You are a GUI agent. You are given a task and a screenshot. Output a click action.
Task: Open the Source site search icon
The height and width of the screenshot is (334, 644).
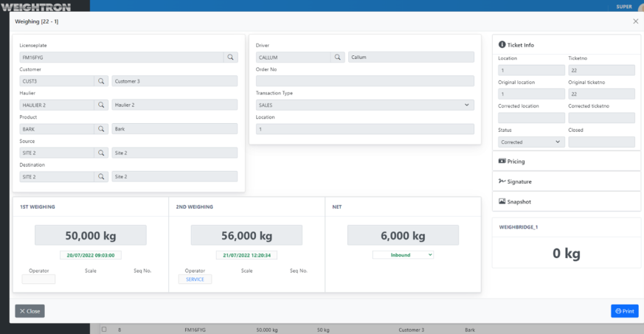(x=101, y=153)
